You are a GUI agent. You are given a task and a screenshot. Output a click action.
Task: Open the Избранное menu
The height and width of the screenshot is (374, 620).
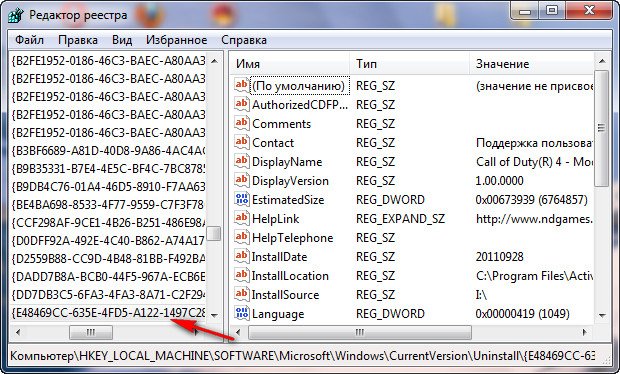coord(176,40)
